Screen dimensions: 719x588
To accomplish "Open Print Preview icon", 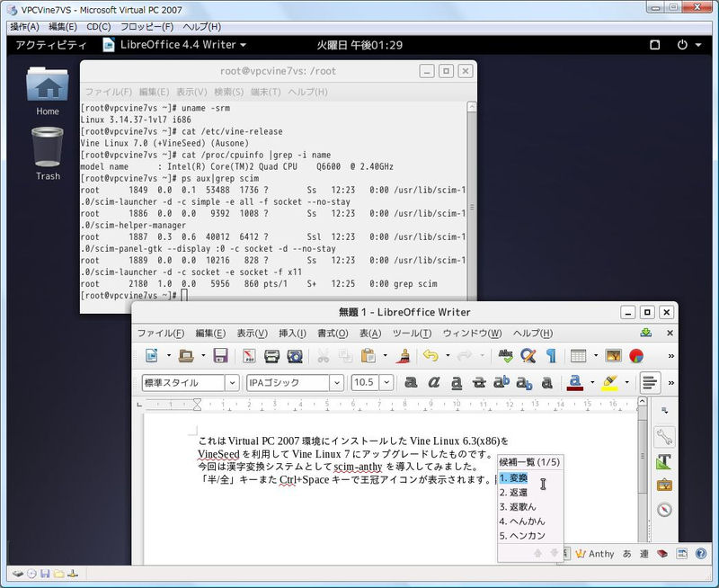I will [295, 356].
